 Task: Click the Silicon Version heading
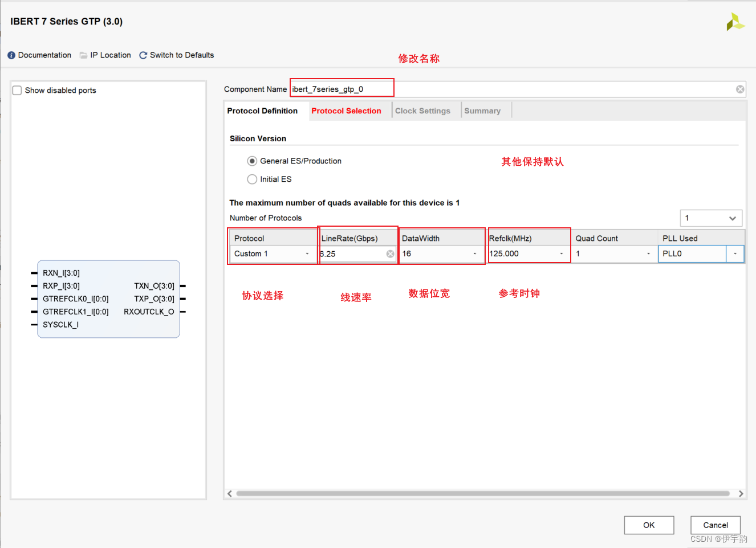(x=258, y=138)
